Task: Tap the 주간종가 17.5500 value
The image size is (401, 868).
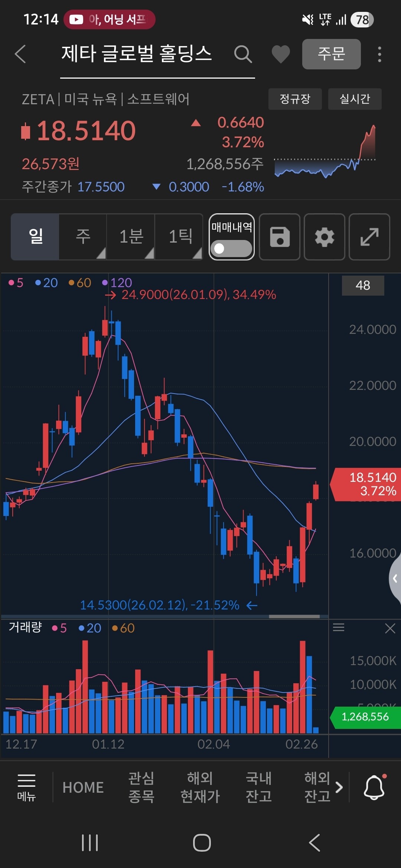Action: (101, 187)
